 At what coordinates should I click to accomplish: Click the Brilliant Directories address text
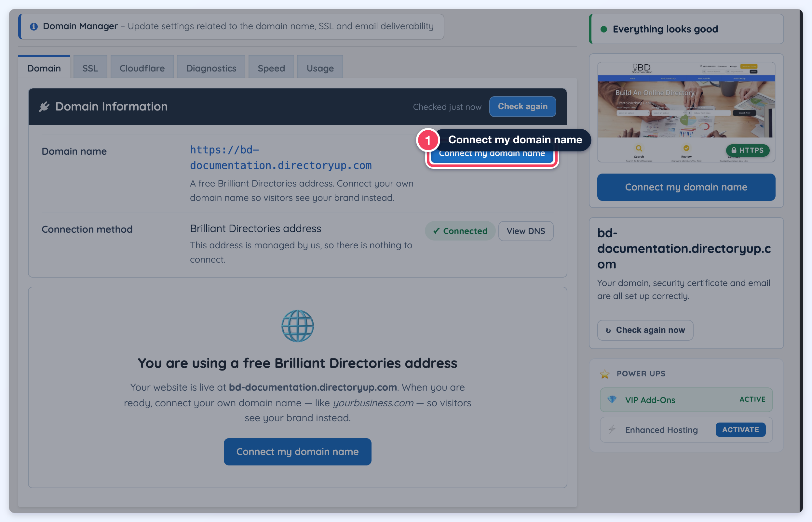[255, 229]
